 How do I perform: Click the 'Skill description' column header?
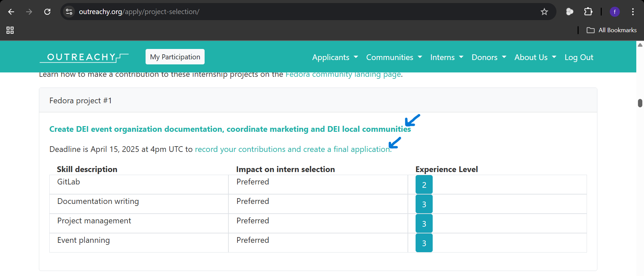(87, 169)
